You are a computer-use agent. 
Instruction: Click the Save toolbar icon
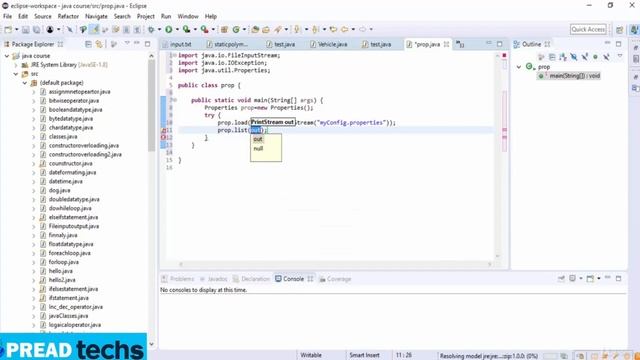click(x=25, y=29)
